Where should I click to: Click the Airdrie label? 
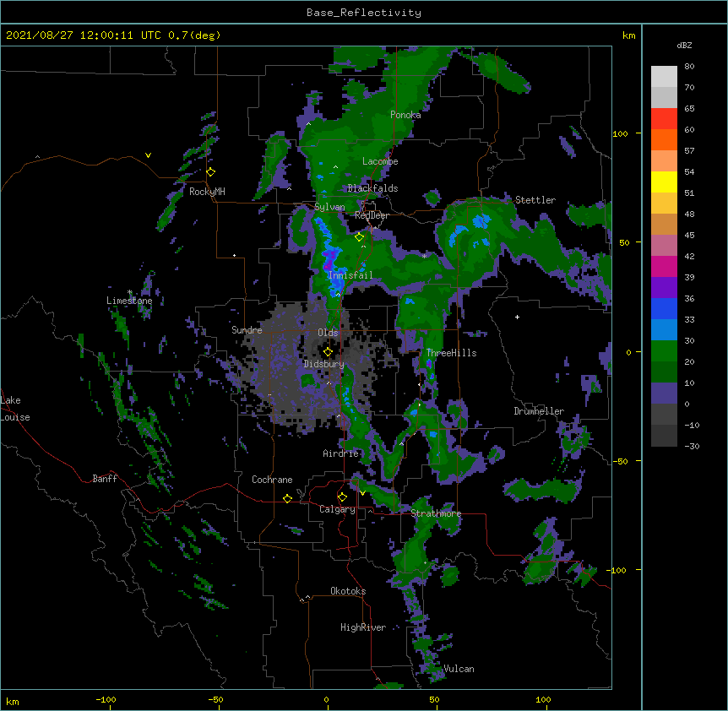coord(341,453)
